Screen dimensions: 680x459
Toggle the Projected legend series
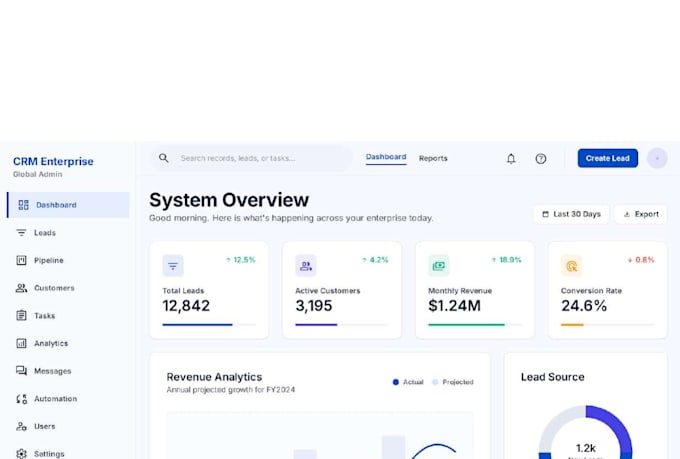(453, 382)
